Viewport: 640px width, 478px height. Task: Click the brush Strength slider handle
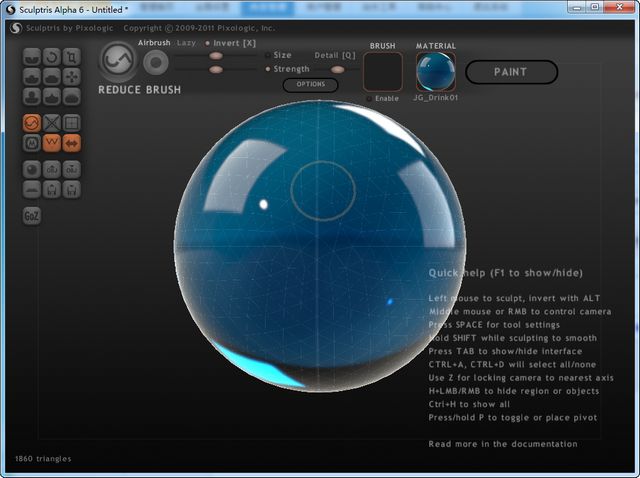coord(216,69)
